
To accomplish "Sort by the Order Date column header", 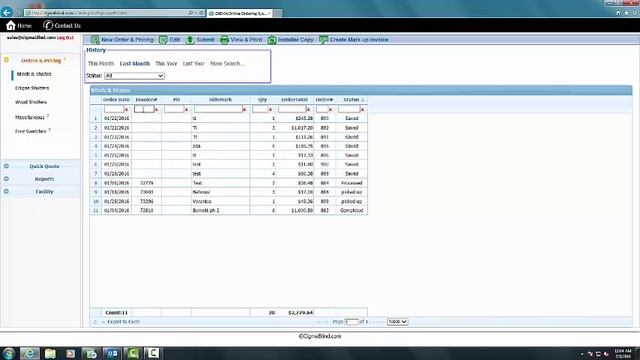I will point(116,100).
